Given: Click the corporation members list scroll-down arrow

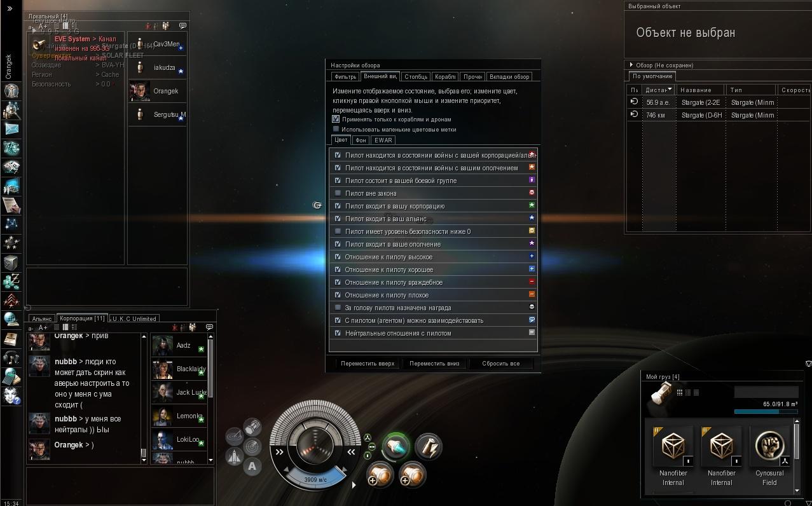Looking at the screenshot, I should 210,459.
